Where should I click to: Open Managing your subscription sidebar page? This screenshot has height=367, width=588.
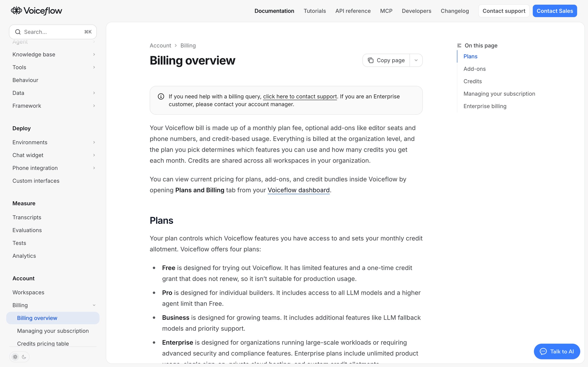pyautogui.click(x=53, y=331)
